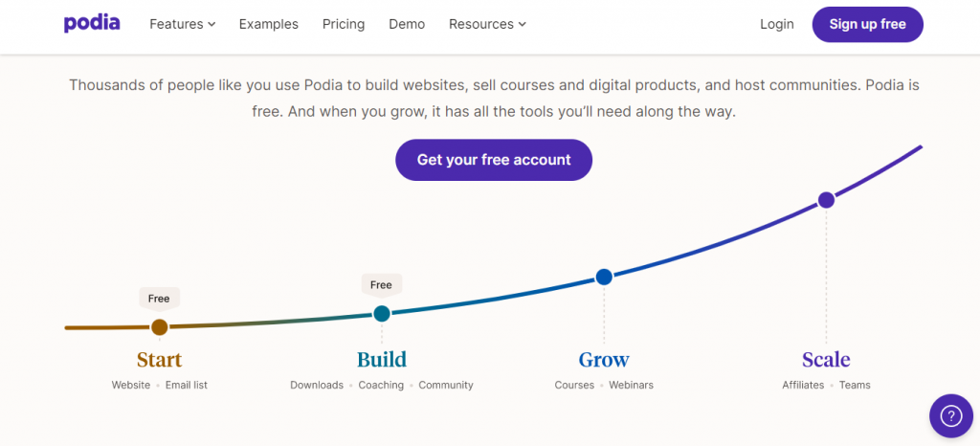Screen dimensions: 980x446
Task: Expand the Resources dropdown menu
Action: (x=487, y=24)
